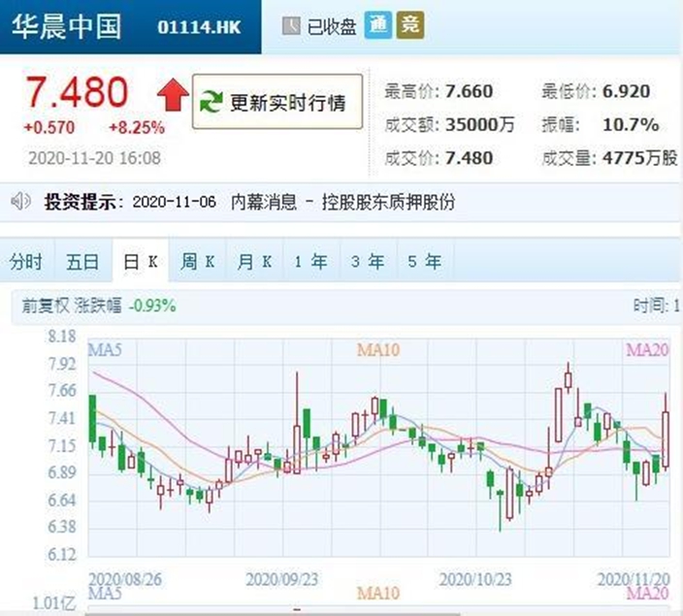This screenshot has width=683, height=616.
Task: Click the 6.12 price axis label
Action: 62,555
